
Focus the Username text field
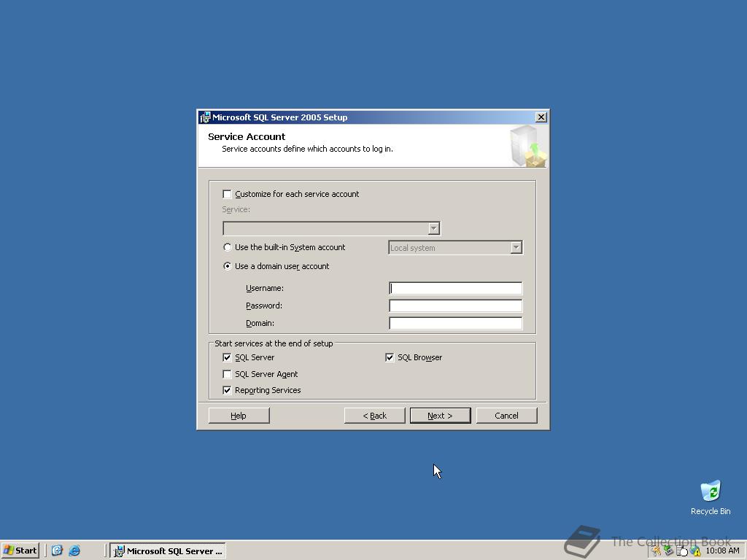pos(455,288)
